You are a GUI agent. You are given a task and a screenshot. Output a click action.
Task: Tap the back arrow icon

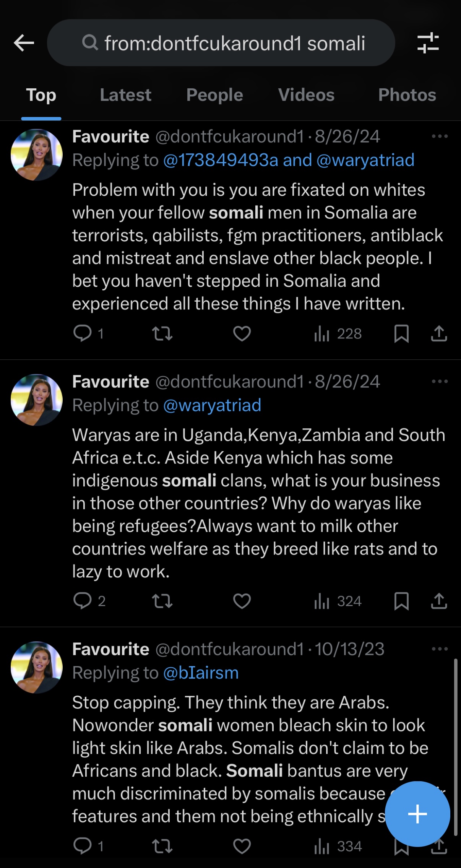tap(24, 43)
